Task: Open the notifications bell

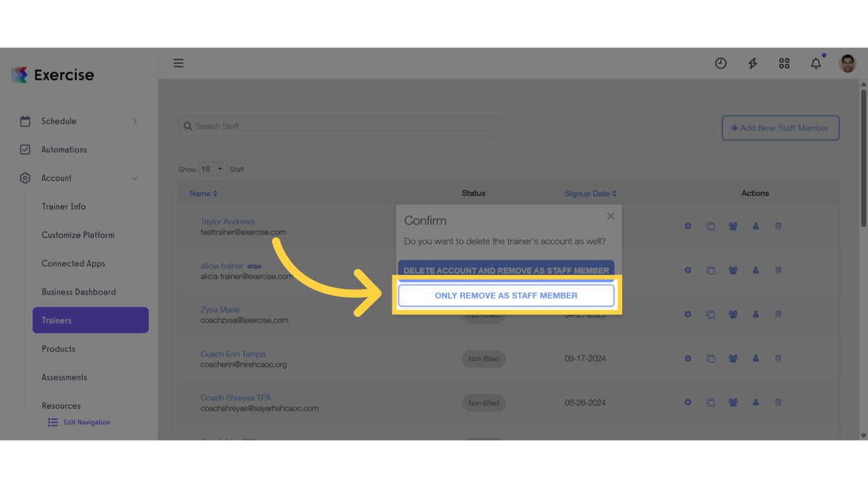Action: pos(816,63)
